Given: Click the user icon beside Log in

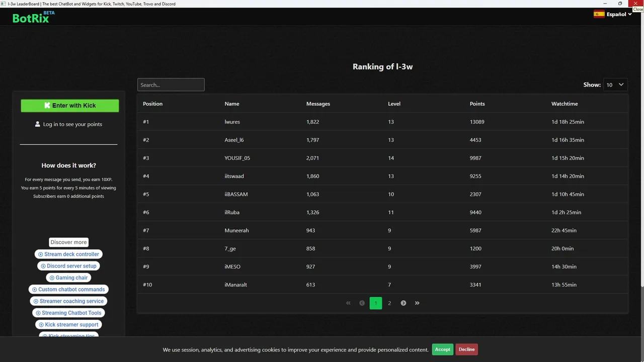Looking at the screenshot, I should pyautogui.click(x=38, y=124).
